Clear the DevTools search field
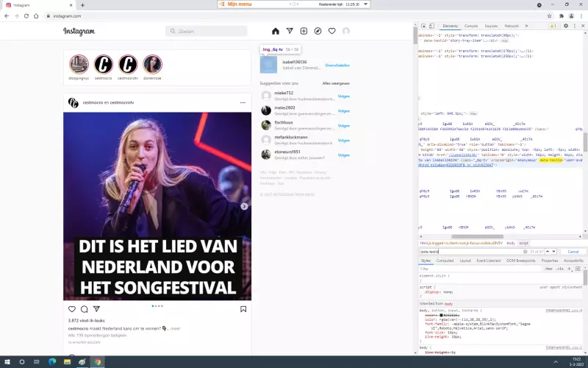This screenshot has height=368, width=588. coord(525,252)
